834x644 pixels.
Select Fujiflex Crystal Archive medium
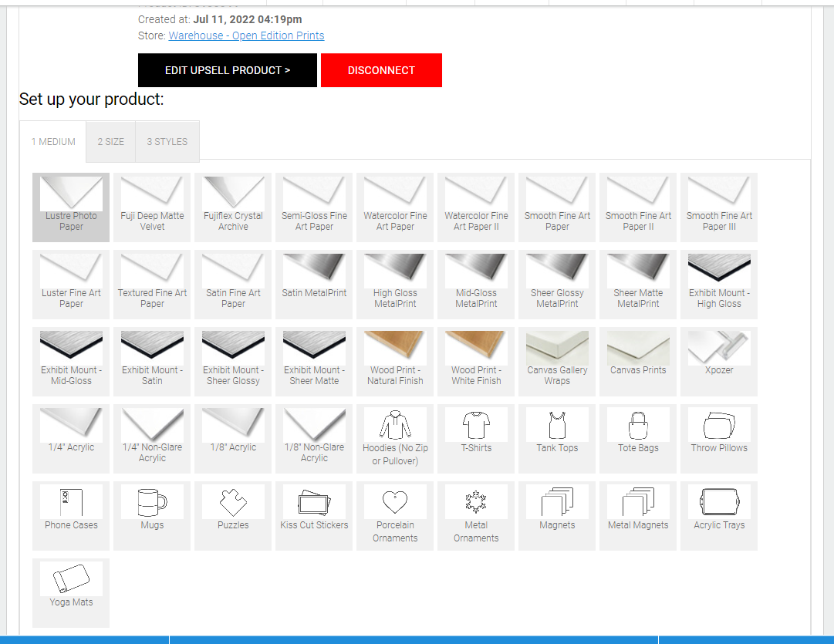233,207
